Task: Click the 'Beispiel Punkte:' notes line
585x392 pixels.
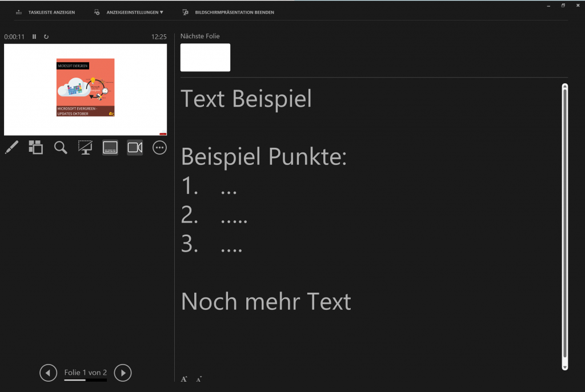Action: tap(264, 156)
